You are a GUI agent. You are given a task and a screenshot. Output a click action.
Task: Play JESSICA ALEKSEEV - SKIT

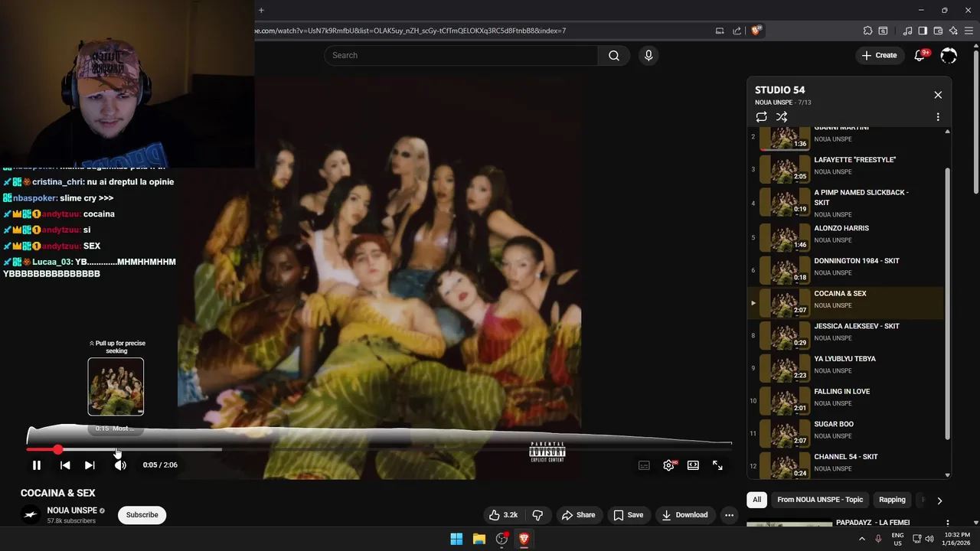tap(846, 335)
